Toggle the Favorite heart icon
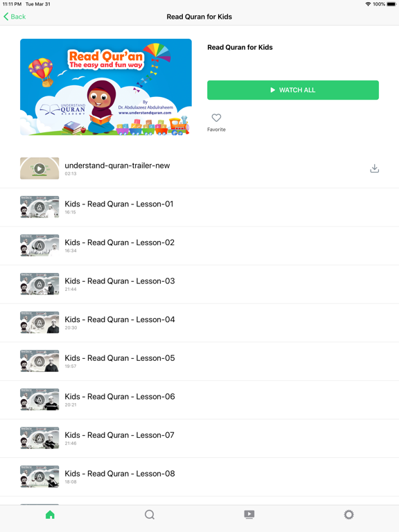The image size is (399, 532). pyautogui.click(x=216, y=118)
